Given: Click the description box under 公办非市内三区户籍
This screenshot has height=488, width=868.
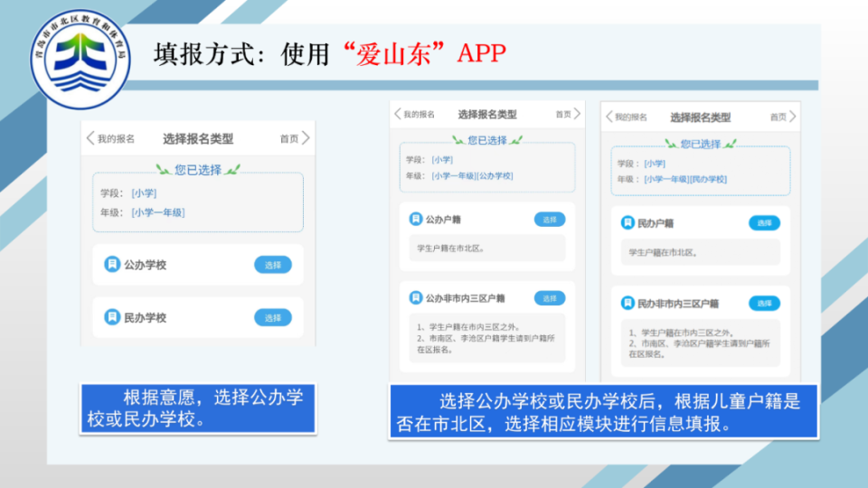Looking at the screenshot, I should point(487,338).
